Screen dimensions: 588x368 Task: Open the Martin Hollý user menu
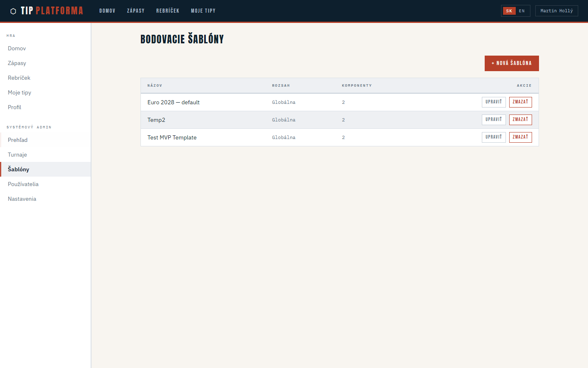tap(556, 11)
